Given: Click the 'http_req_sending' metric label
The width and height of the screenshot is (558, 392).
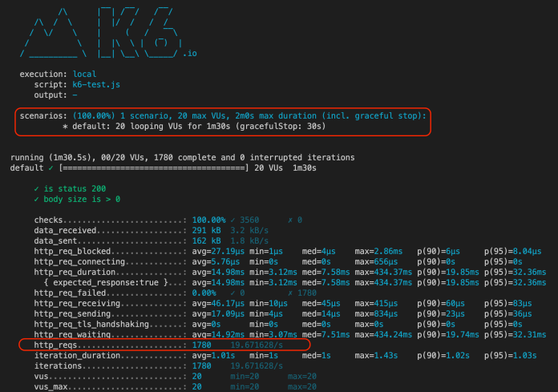Looking at the screenshot, I should coord(72,313).
